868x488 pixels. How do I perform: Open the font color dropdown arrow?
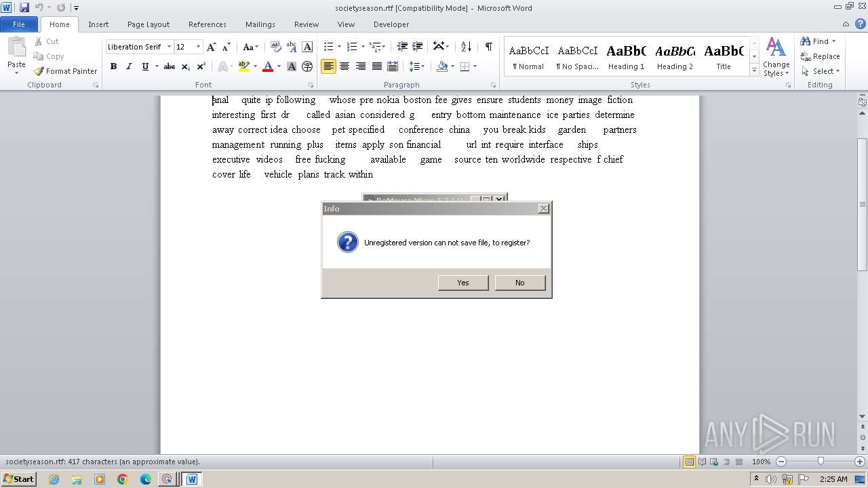(279, 66)
